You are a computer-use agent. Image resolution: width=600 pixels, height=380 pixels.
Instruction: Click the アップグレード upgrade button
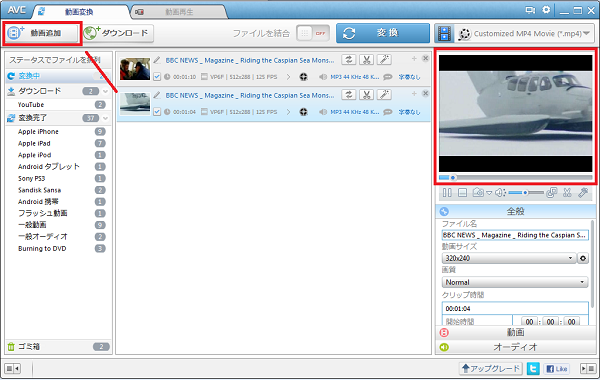click(x=491, y=369)
